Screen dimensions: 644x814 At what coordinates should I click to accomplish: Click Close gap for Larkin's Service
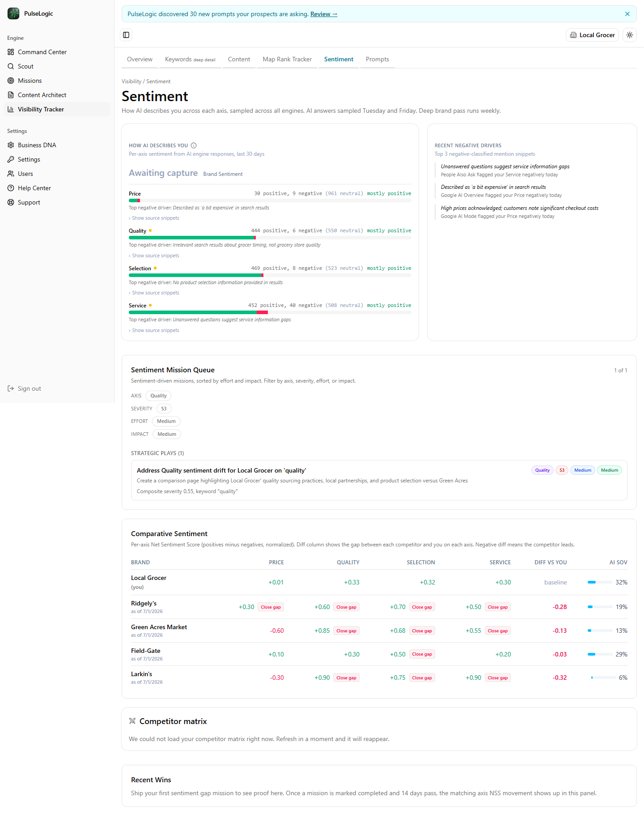(x=498, y=678)
